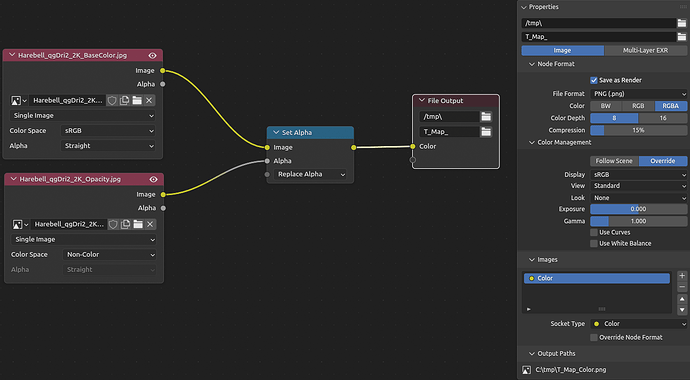Remove image slot with minus button
690x380 pixels.
tap(682, 287)
